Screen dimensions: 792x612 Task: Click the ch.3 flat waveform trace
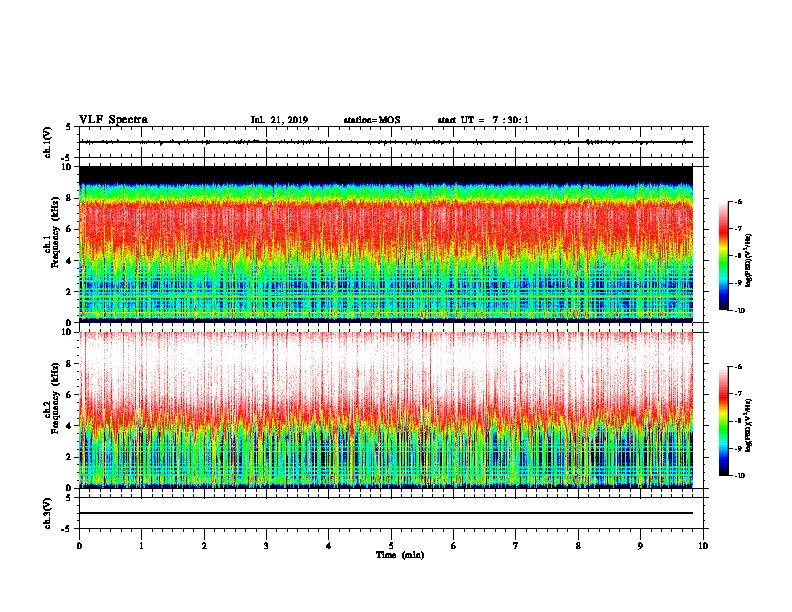(x=386, y=513)
